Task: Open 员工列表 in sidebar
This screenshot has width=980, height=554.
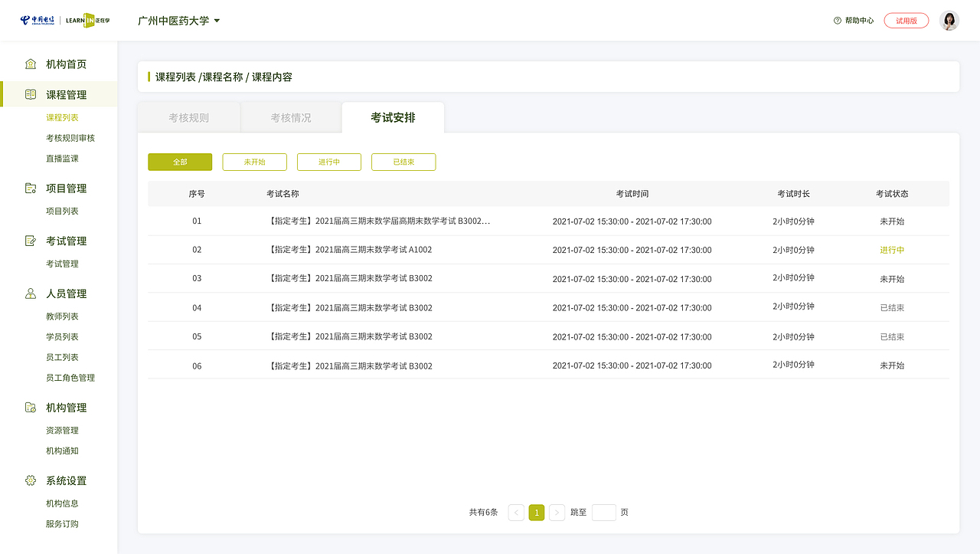Action: click(62, 357)
